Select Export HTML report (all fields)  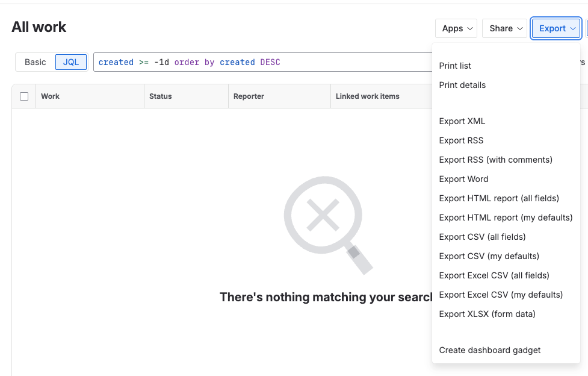coord(499,198)
